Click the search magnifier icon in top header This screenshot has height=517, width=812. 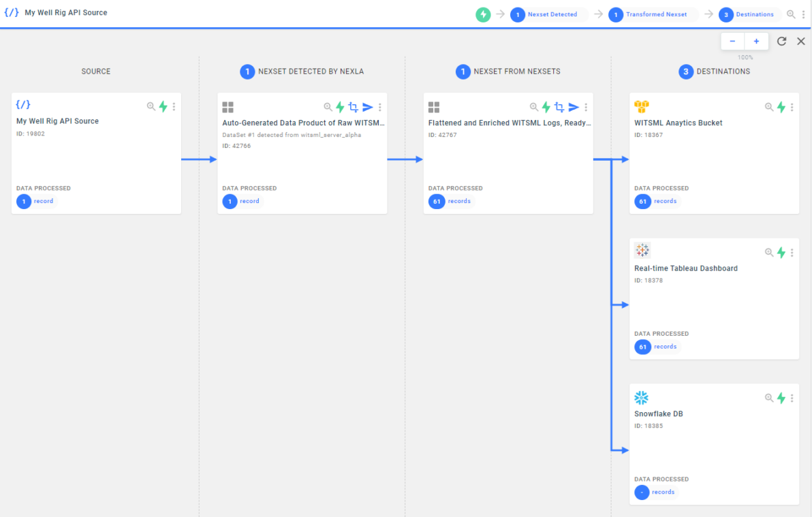[x=791, y=14]
